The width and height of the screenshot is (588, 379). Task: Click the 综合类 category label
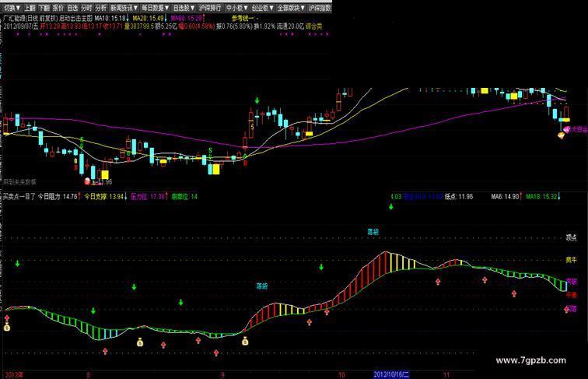point(314,26)
